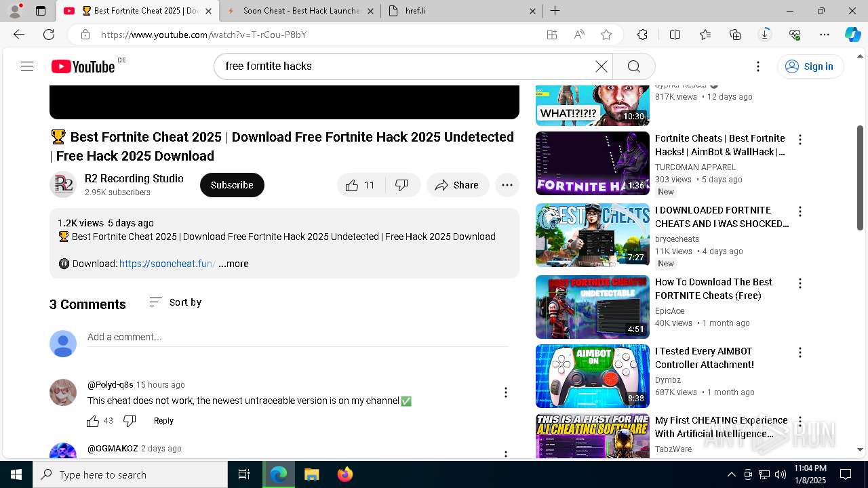Select the Best Fortnite Cheat 2025 tab
This screenshot has height=488, width=868.
tap(139, 11)
